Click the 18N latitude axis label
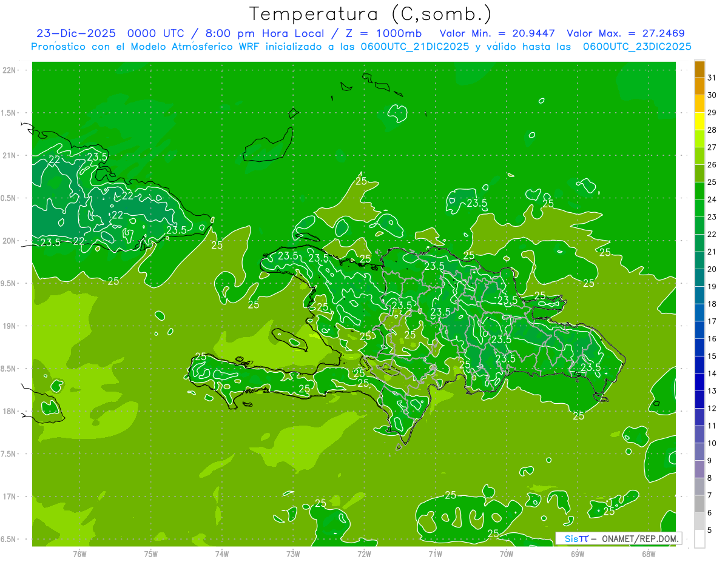 click(x=10, y=411)
